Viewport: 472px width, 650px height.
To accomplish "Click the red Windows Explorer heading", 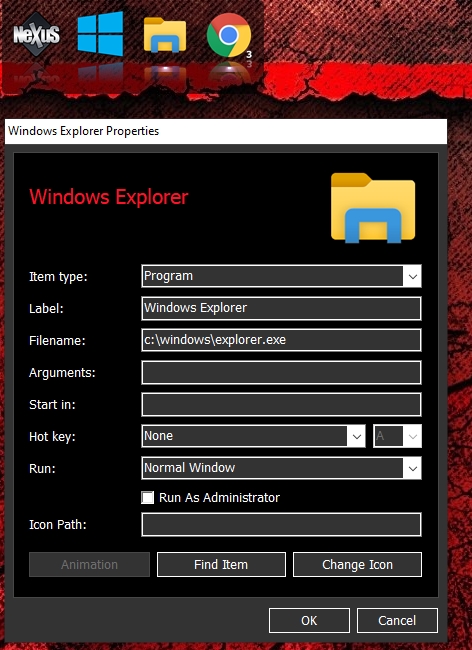I will pyautogui.click(x=109, y=196).
